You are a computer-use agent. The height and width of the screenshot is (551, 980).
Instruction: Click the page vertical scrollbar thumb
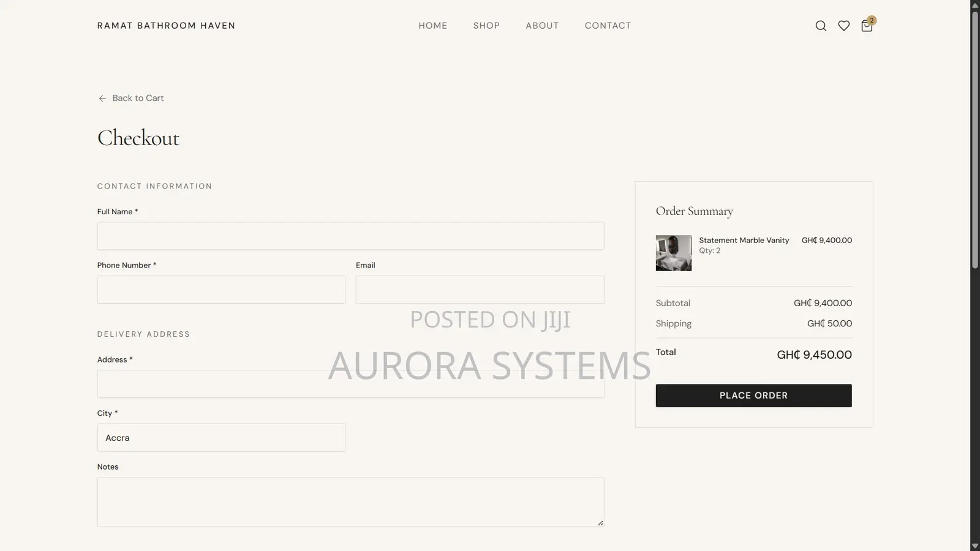point(975,140)
